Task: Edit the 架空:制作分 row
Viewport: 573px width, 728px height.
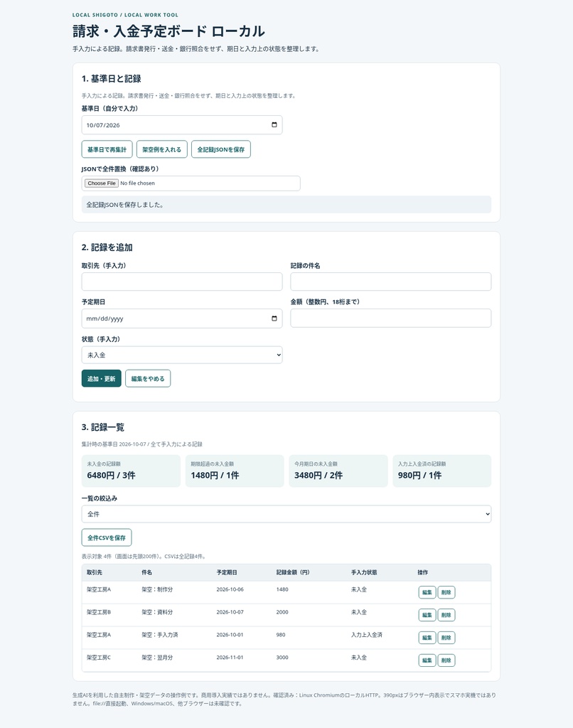Action: tap(427, 592)
